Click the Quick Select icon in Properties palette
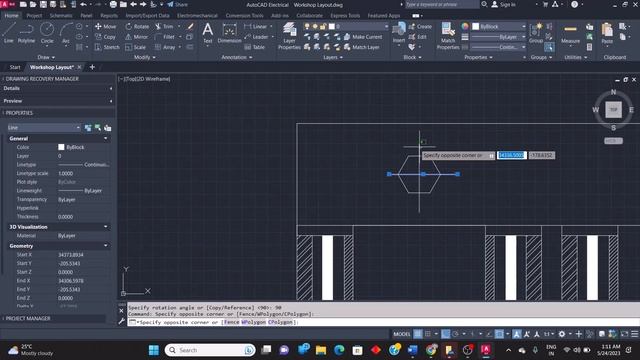640x360 pixels. pyautogui.click(x=107, y=128)
